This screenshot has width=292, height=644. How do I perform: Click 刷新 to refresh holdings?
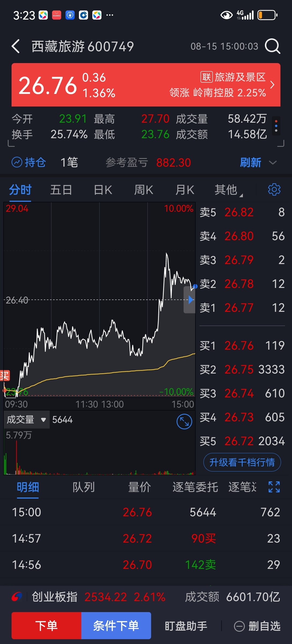[x=250, y=162]
